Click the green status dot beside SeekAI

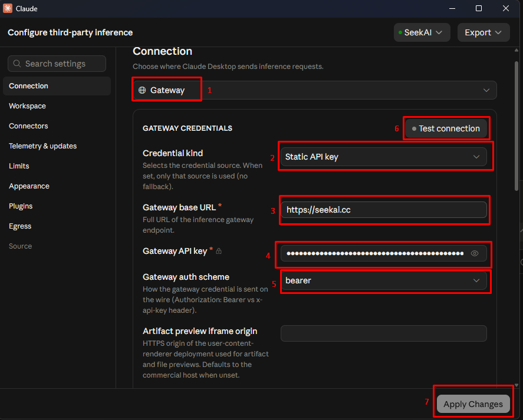400,32
